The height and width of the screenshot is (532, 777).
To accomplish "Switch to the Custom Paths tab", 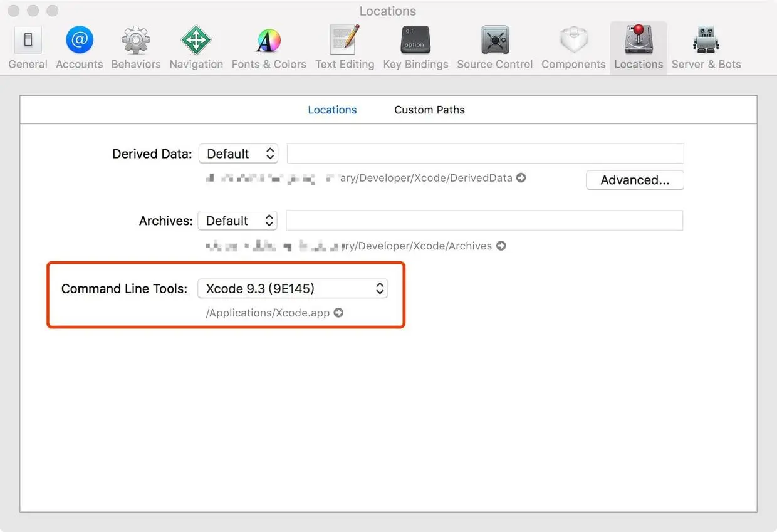I will [429, 110].
